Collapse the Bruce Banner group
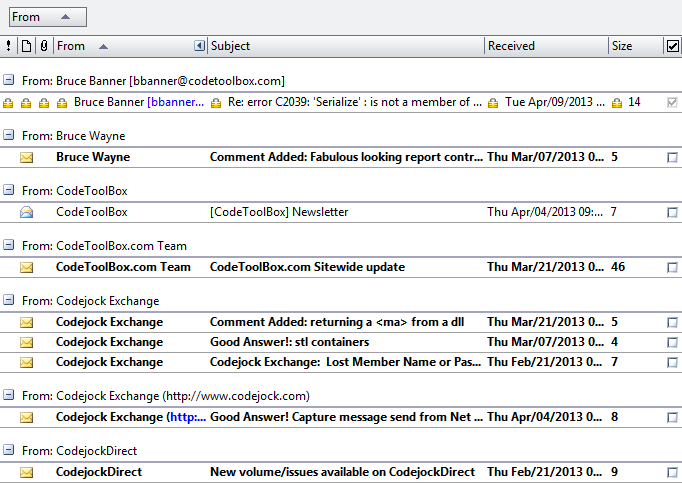 [x=9, y=80]
